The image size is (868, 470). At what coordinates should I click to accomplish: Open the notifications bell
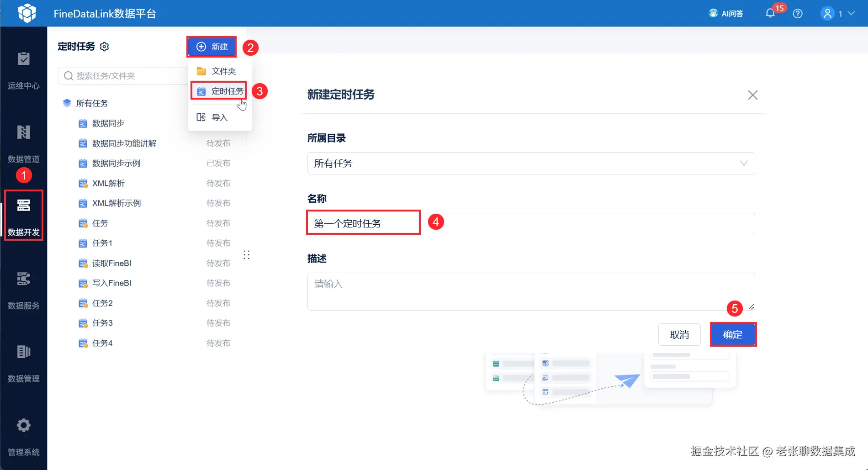tap(770, 14)
